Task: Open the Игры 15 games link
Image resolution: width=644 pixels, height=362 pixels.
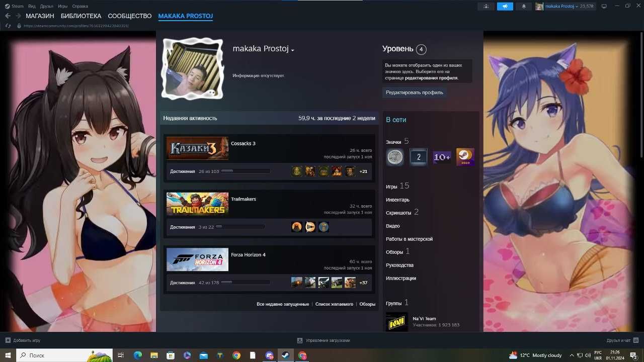Action: click(397, 186)
